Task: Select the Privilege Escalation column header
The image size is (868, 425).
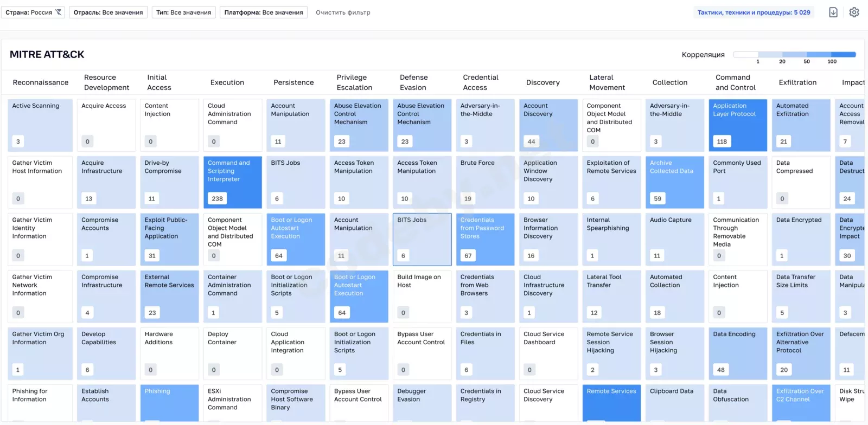Action: tap(354, 82)
